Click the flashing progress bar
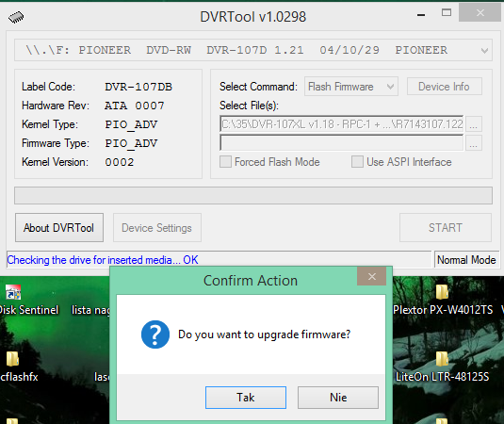This screenshot has height=424, width=504. click(253, 195)
